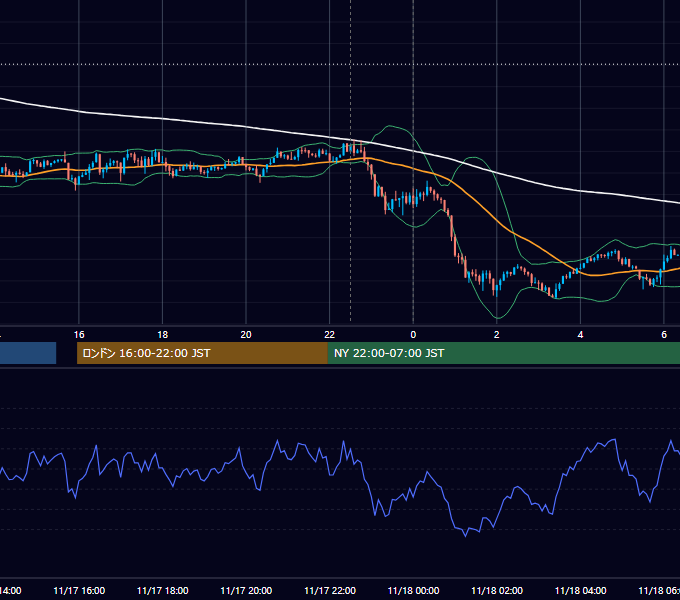Click the 11/17 20:00 date label

[x=246, y=590]
